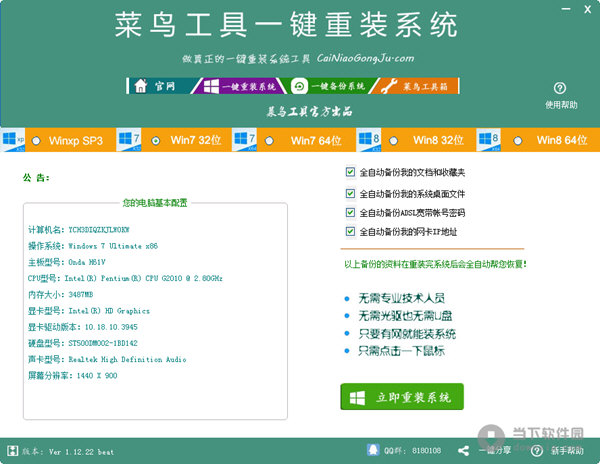Close the 菜鸟工具 window

tap(587, 10)
